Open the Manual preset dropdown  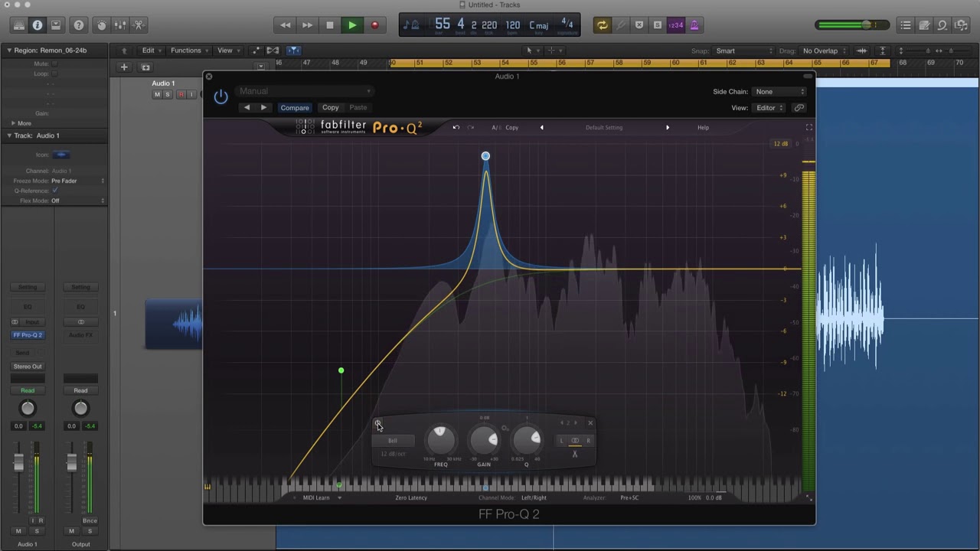click(x=305, y=91)
